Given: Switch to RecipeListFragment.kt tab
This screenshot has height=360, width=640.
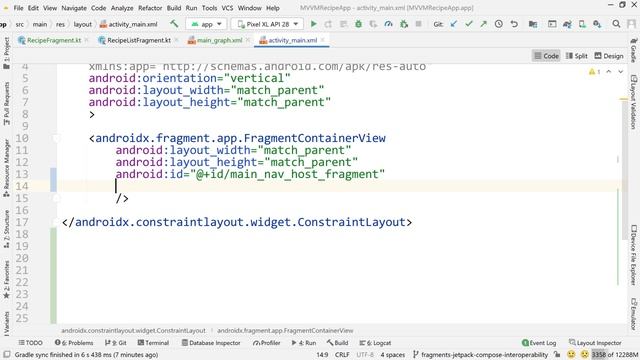Looking at the screenshot, I should [139, 40].
